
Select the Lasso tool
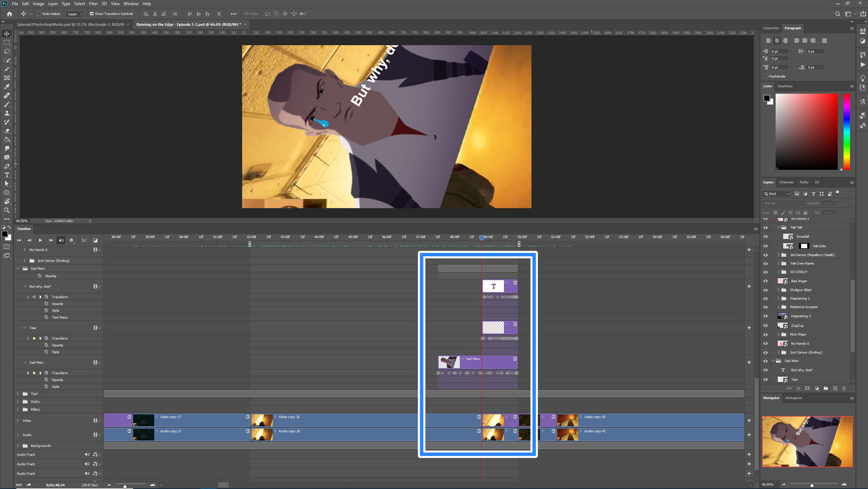pyautogui.click(x=7, y=51)
